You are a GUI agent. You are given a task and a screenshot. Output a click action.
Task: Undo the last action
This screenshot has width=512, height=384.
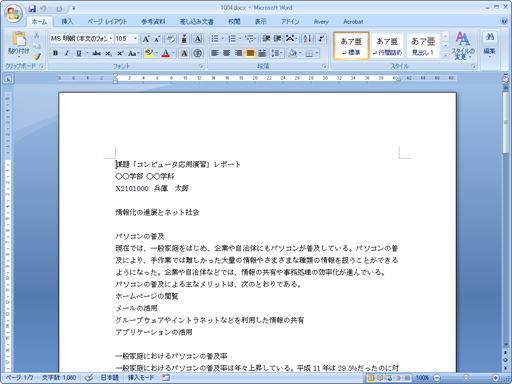[x=43, y=8]
